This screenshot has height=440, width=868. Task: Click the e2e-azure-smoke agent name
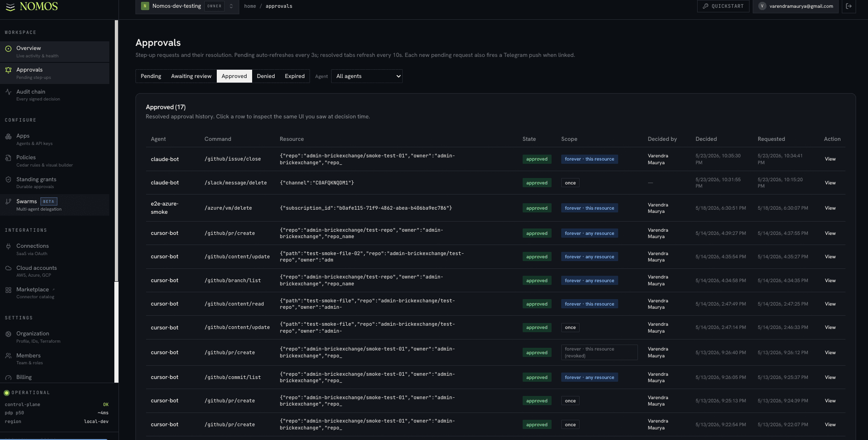click(x=164, y=208)
